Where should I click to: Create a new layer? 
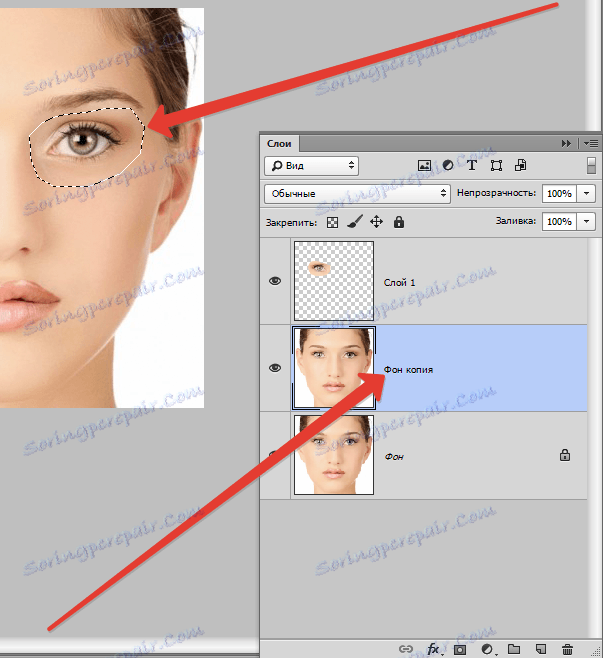click(x=541, y=649)
